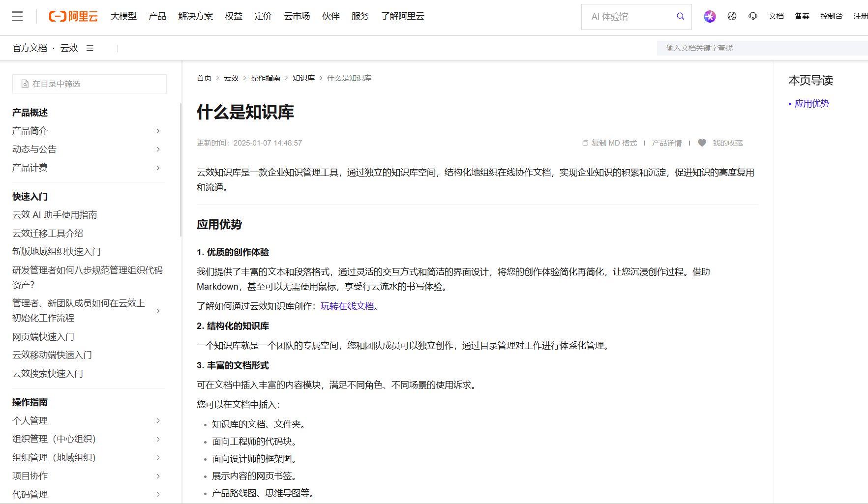The image size is (868, 504).
Task: Click the 在目录中筛选 filter field
Action: pyautogui.click(x=90, y=84)
